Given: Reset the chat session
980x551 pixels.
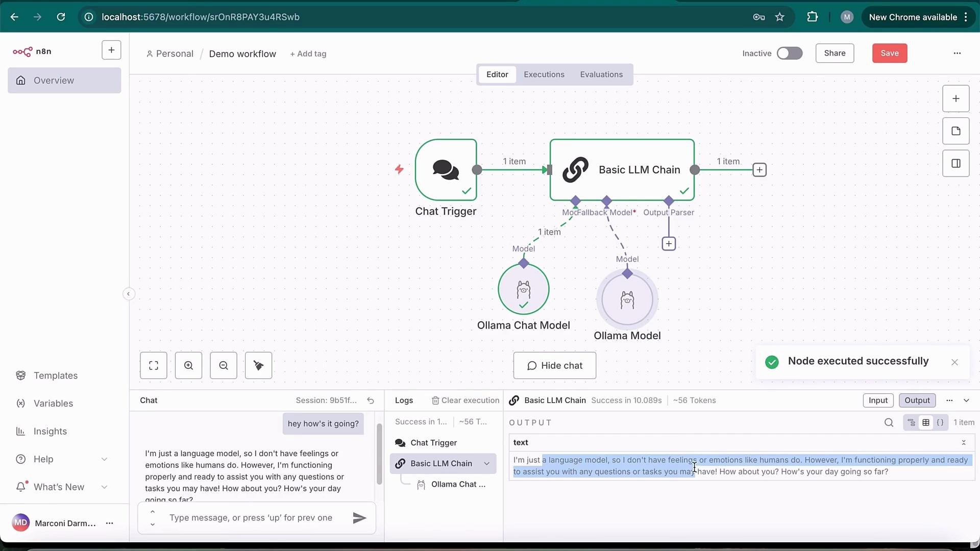Looking at the screenshot, I should pyautogui.click(x=371, y=401).
